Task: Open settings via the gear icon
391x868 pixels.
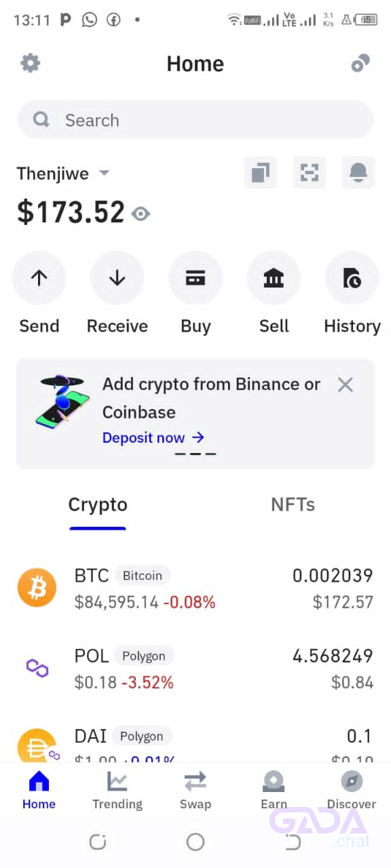Action: click(x=30, y=64)
